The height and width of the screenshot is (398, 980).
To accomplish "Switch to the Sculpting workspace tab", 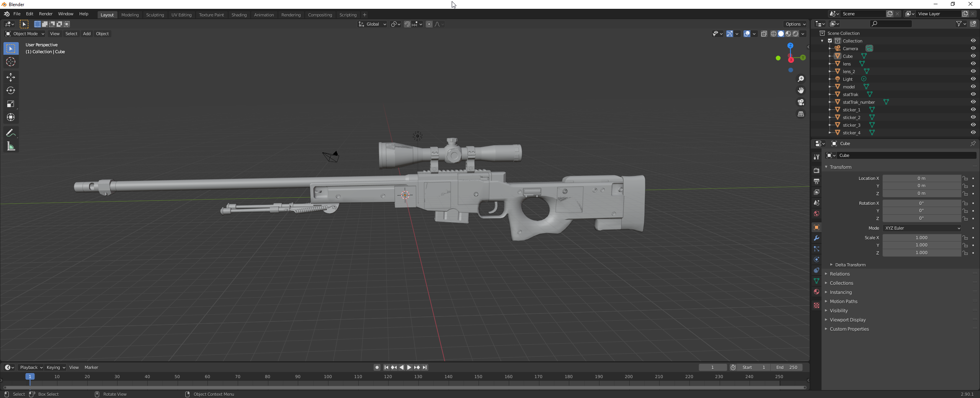I will (155, 15).
